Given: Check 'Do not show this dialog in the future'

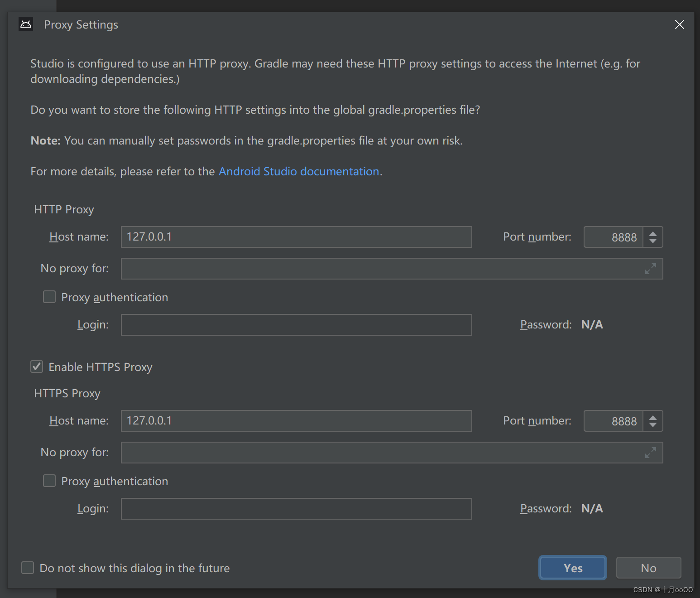Looking at the screenshot, I should tap(28, 568).
